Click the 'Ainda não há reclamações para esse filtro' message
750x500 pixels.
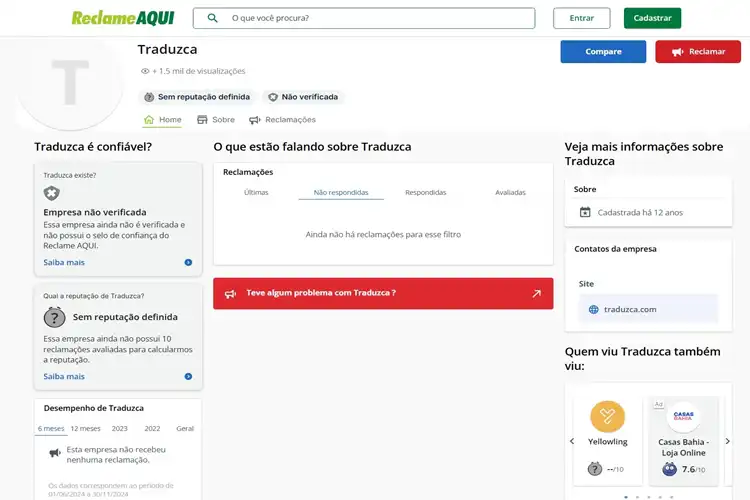pos(383,234)
